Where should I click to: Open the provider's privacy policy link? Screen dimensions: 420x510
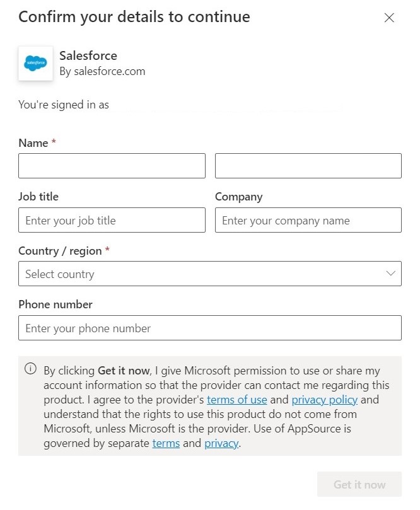324,400
